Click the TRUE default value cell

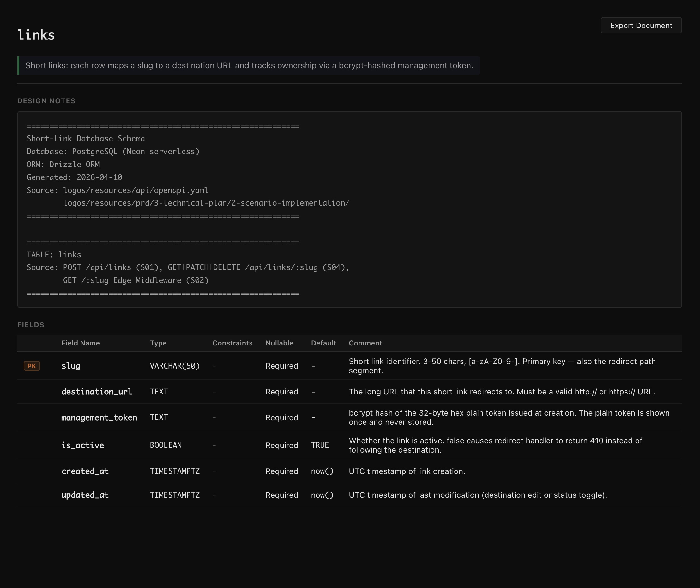319,445
